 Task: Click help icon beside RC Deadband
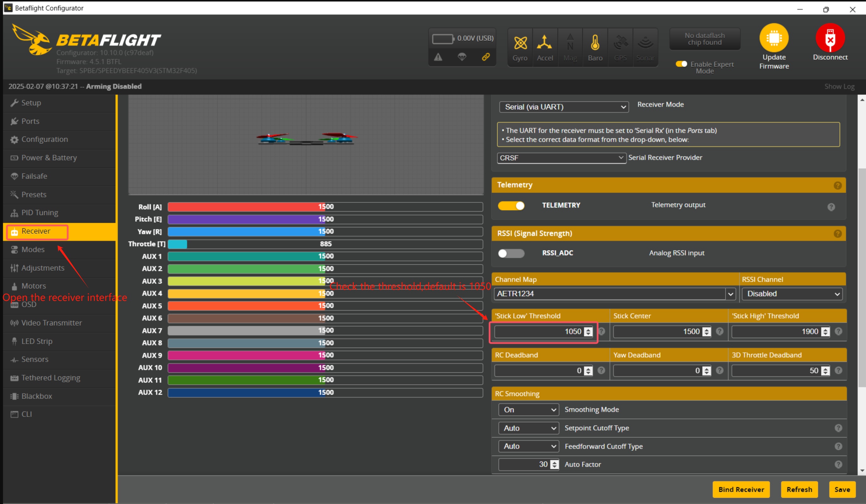coord(601,370)
